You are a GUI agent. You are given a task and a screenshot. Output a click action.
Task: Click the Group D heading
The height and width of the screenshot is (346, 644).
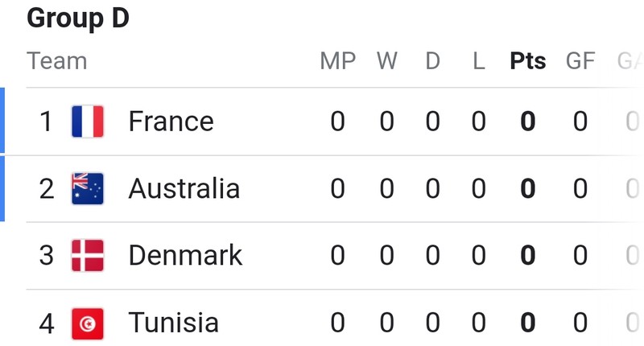(78, 19)
